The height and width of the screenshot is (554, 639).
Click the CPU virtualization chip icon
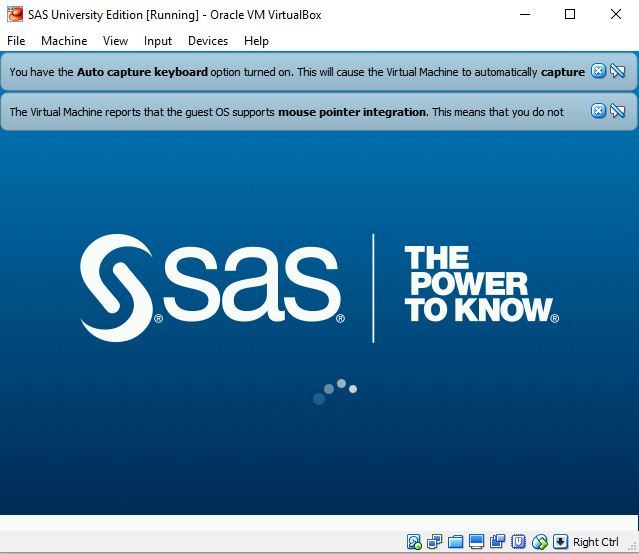click(518, 542)
